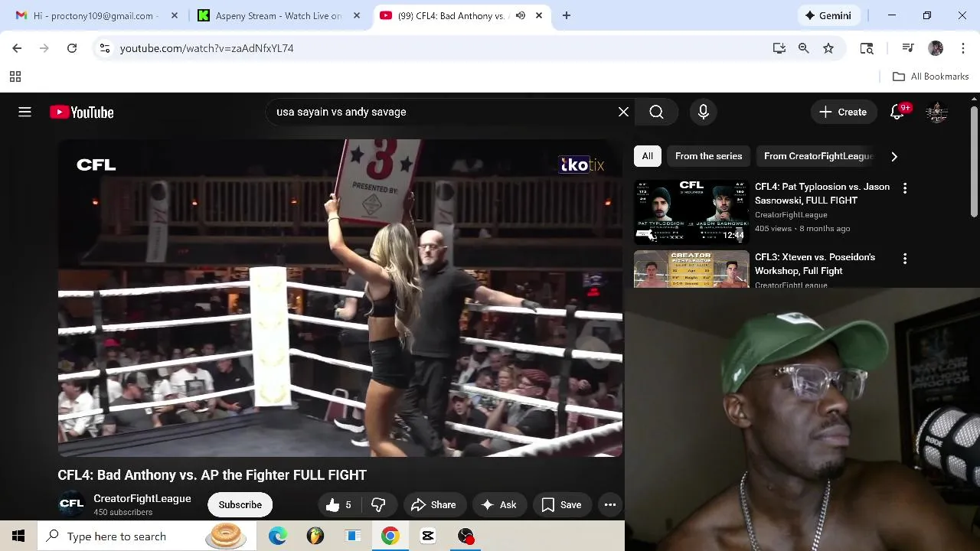Open CreatorFightLeague channel avatar
This screenshot has height=551, width=980.
coord(71,504)
